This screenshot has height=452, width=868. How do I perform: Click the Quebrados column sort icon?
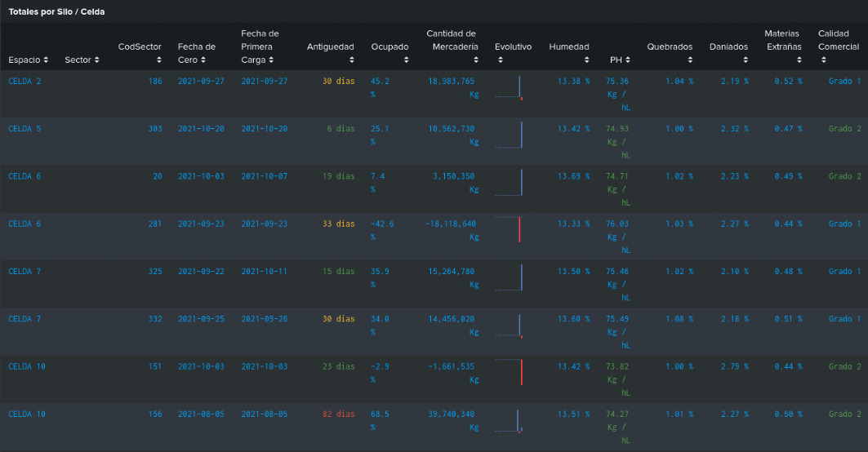pyautogui.click(x=690, y=60)
